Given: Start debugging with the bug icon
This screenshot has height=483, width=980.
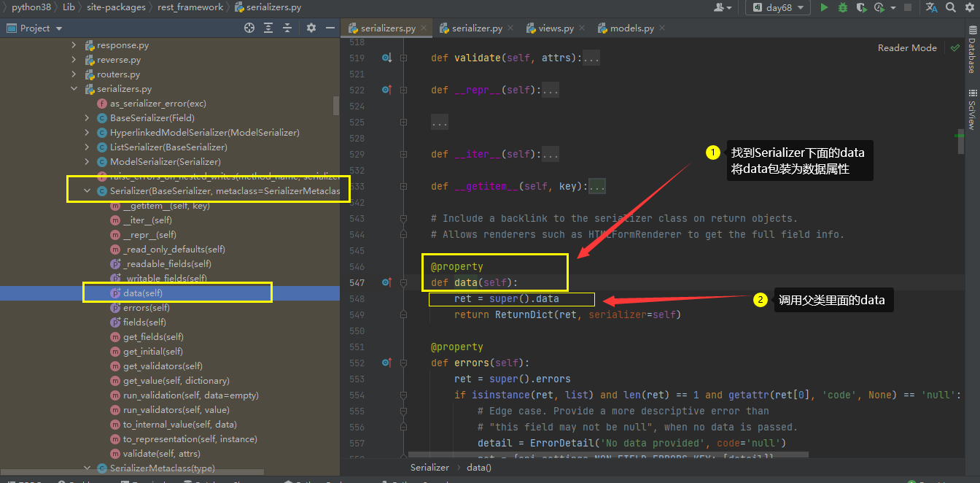Looking at the screenshot, I should [x=842, y=7].
